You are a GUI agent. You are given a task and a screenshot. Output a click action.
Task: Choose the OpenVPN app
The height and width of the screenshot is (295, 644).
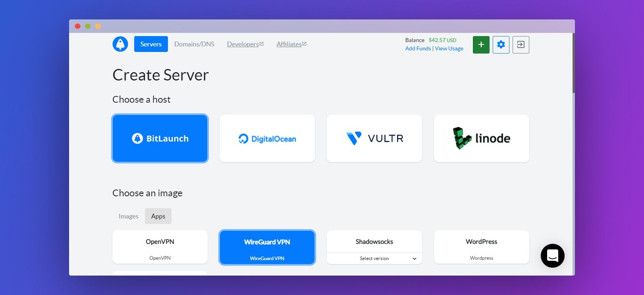pyautogui.click(x=160, y=247)
